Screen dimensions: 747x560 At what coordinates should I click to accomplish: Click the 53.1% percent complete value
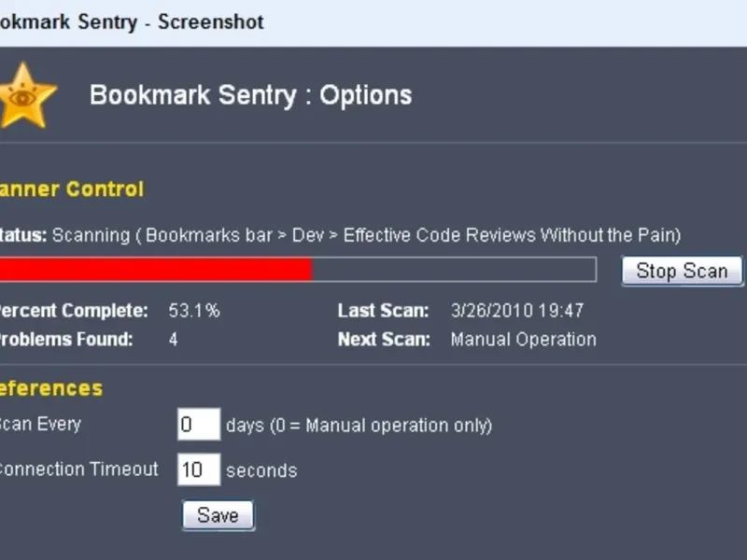click(194, 311)
